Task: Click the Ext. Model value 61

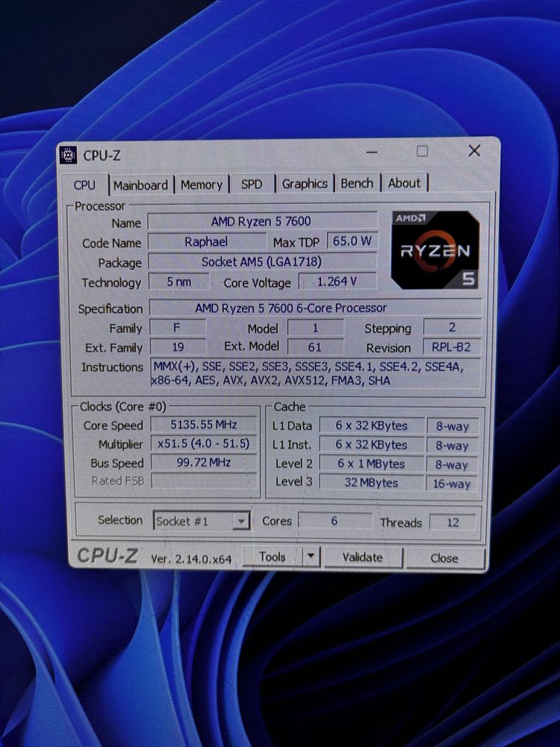Action: [315, 347]
